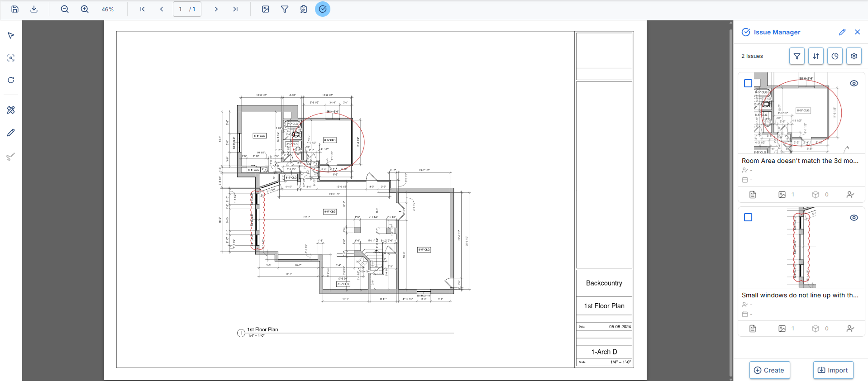Go to the next page

tap(216, 9)
